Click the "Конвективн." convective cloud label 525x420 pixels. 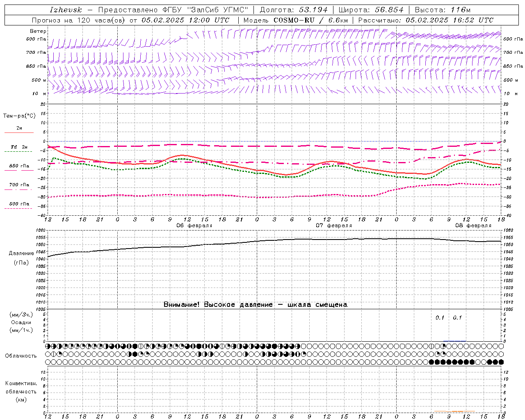click(21, 383)
